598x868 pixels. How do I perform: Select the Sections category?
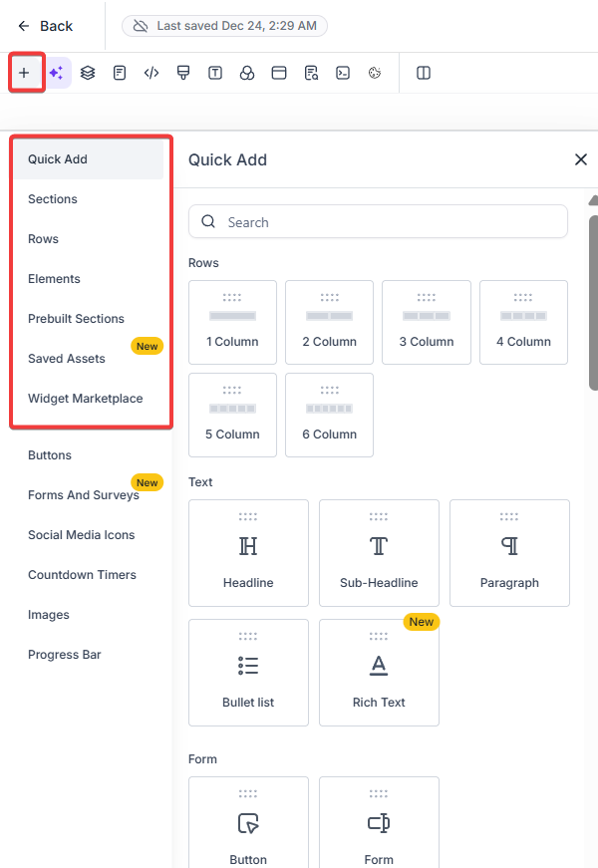pyautogui.click(x=53, y=199)
